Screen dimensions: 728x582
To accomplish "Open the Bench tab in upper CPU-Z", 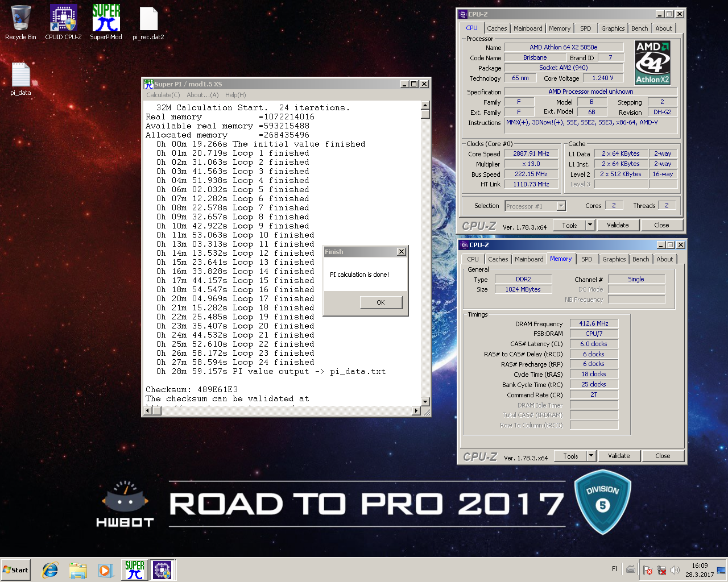I will click(x=640, y=28).
